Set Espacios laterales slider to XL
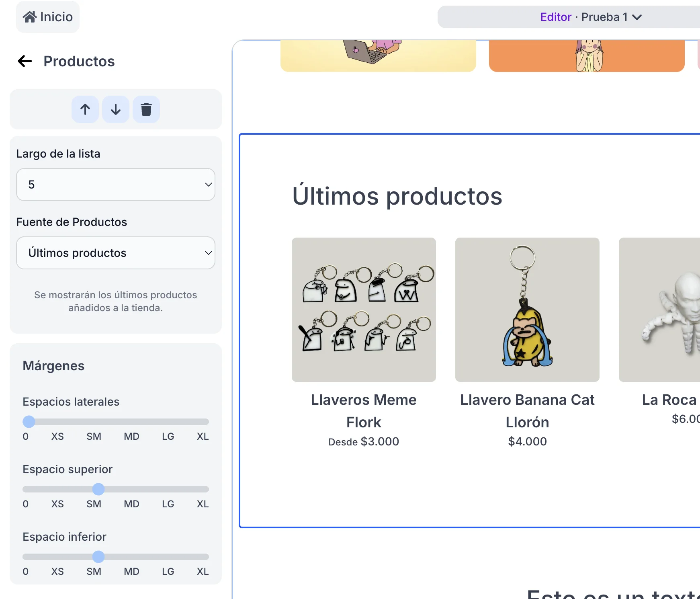The width and height of the screenshot is (700, 599). [203, 422]
